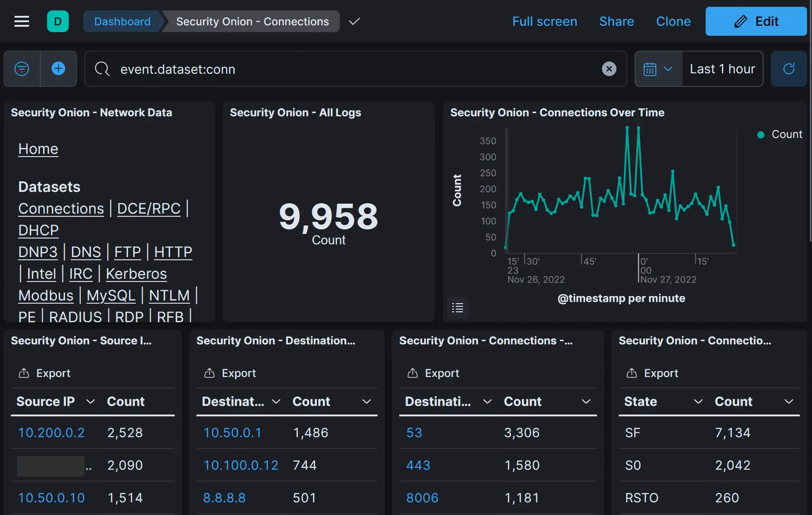The width and height of the screenshot is (812, 515).
Task: Refresh the dashboard query
Action: click(x=789, y=69)
